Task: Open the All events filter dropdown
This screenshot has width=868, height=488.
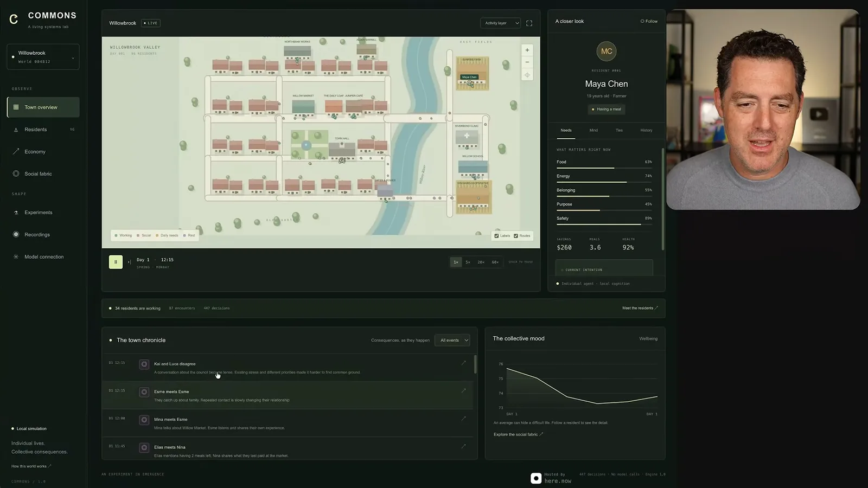Action: pos(452,341)
